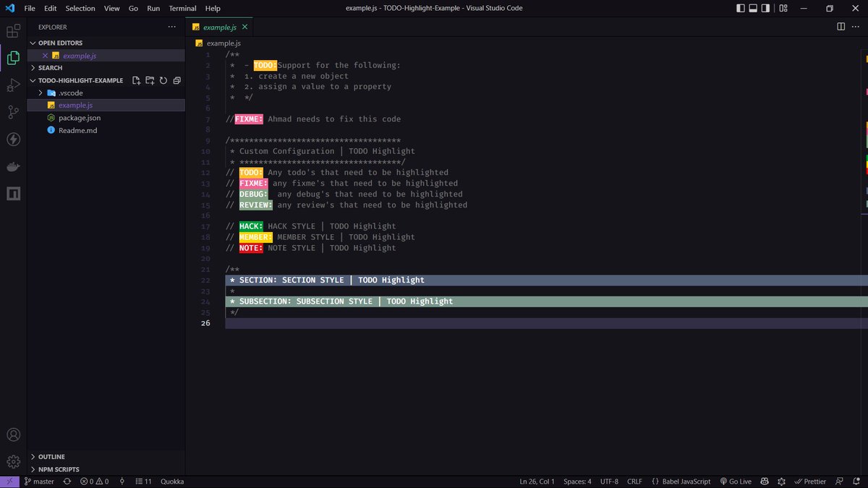Image resolution: width=868 pixels, height=488 pixels.
Task: Open the Thunder Client lightning icon
Action: (13, 140)
